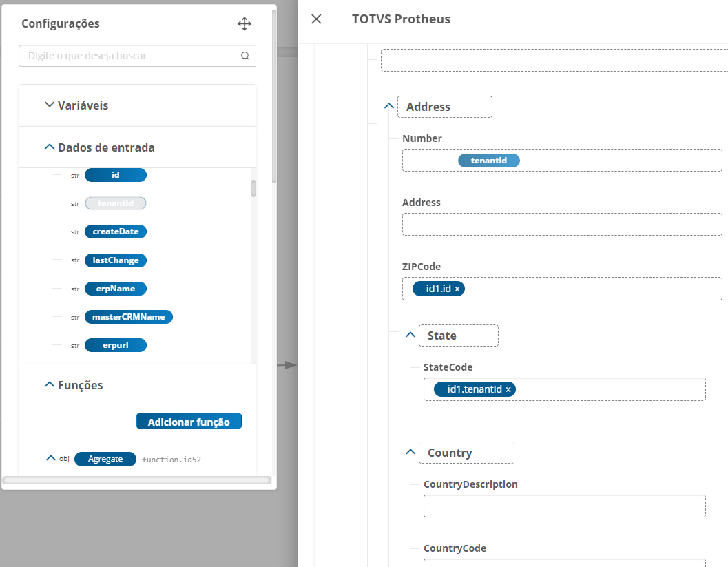Click the Number input field

562,161
